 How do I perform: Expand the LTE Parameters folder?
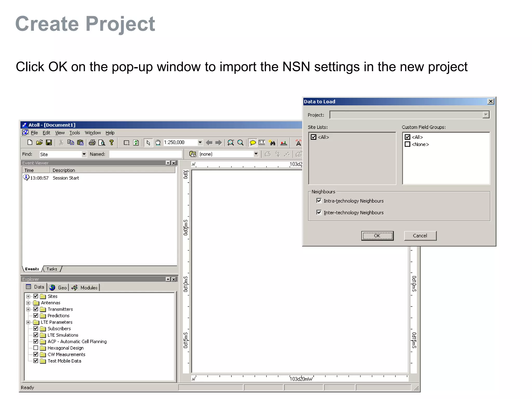[x=28, y=322]
